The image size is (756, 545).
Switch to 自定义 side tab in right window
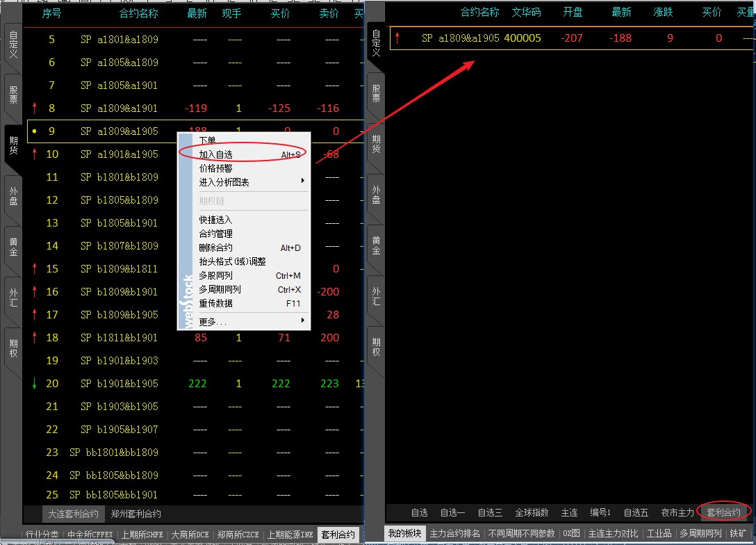pyautogui.click(x=376, y=43)
